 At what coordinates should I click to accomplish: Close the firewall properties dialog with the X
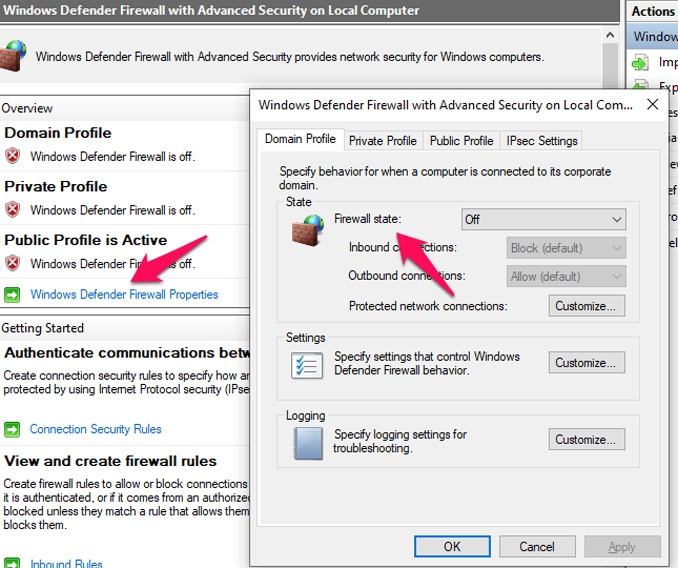[x=652, y=104]
